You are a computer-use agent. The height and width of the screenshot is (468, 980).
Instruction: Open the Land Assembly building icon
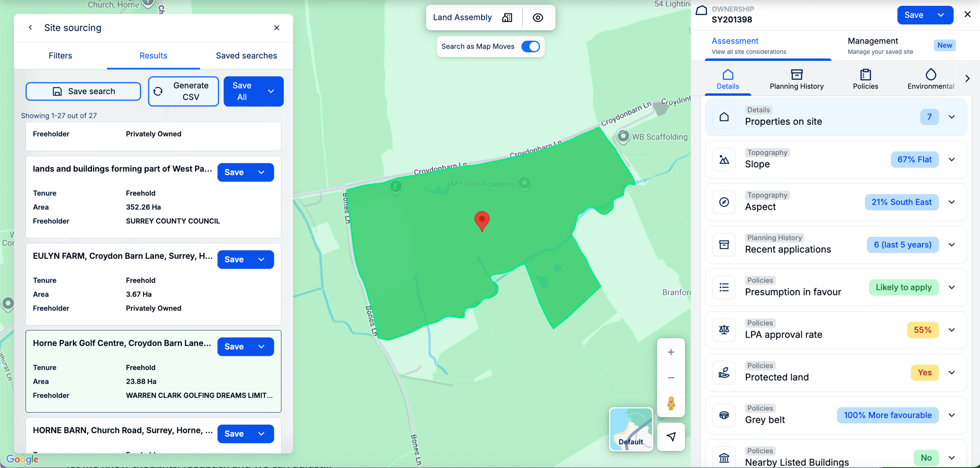507,17
